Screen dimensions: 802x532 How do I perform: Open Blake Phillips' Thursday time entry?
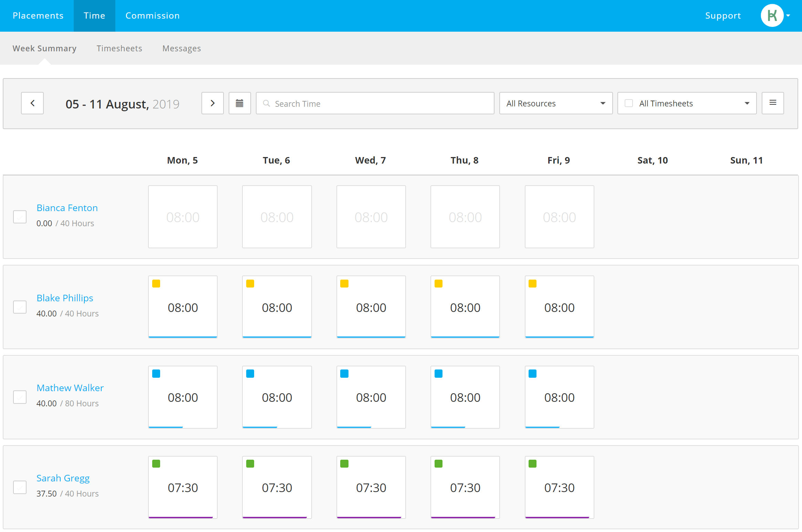click(465, 307)
